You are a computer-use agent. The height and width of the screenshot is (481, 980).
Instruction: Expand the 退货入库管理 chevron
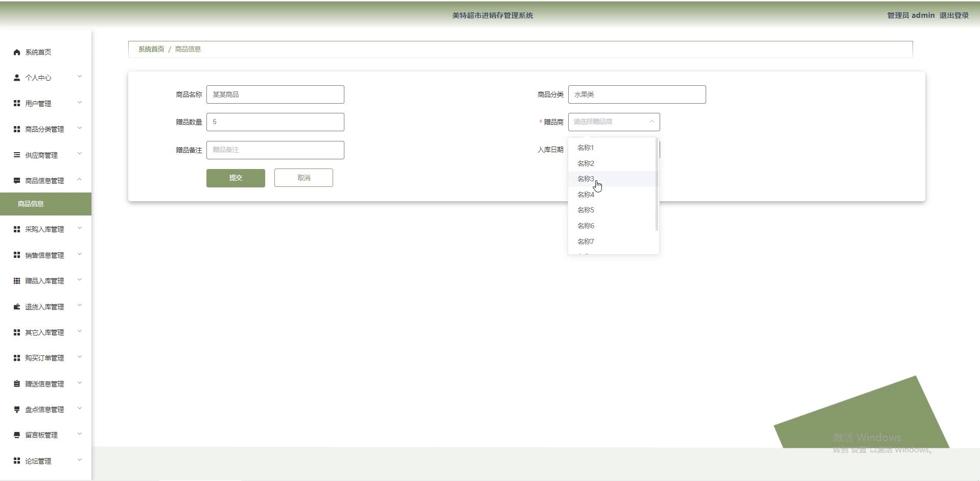coord(80,305)
